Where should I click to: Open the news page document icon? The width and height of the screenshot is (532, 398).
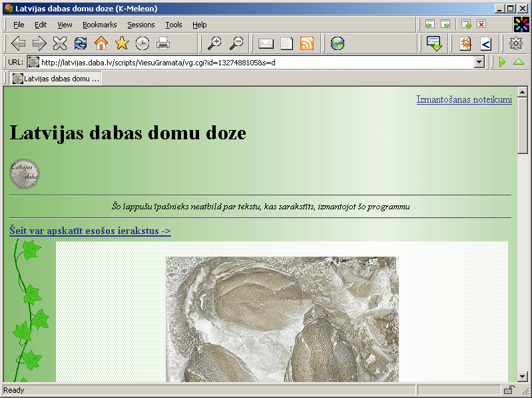pyautogui.click(x=287, y=43)
